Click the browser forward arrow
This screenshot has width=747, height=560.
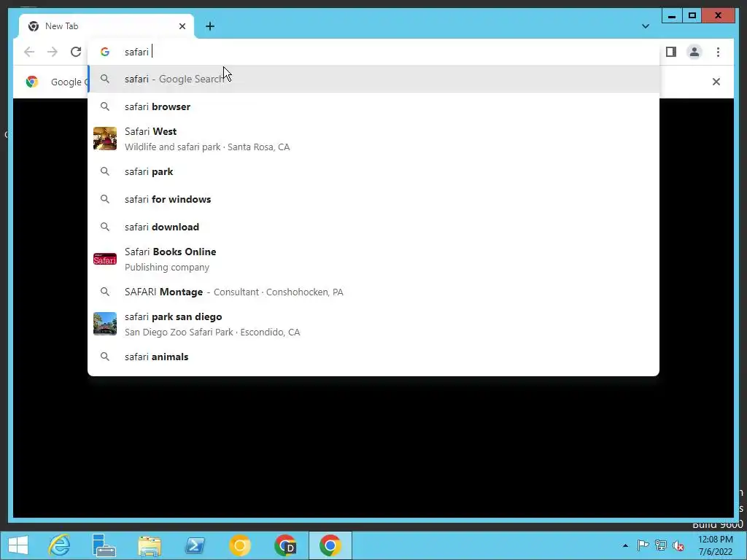pyautogui.click(x=53, y=52)
